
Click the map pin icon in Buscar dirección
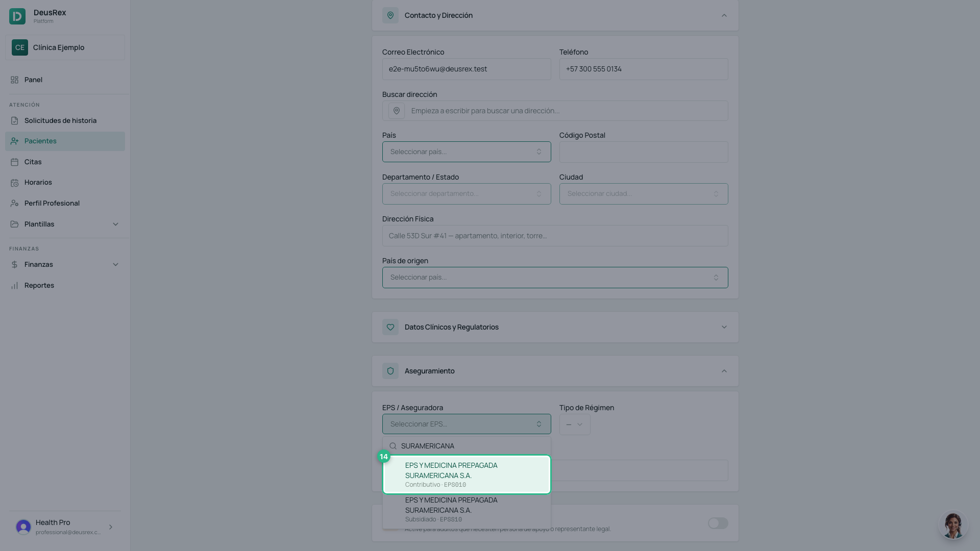coord(397,111)
